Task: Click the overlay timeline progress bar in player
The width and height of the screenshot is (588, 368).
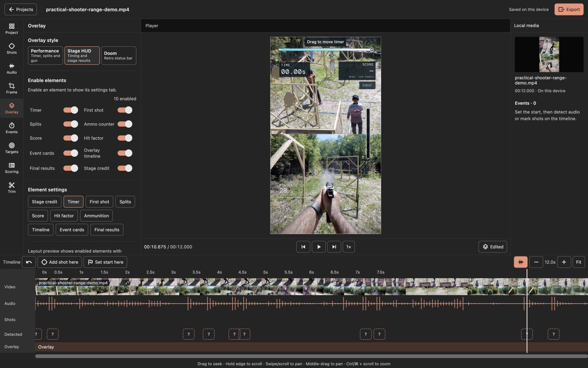Action: 326,49
